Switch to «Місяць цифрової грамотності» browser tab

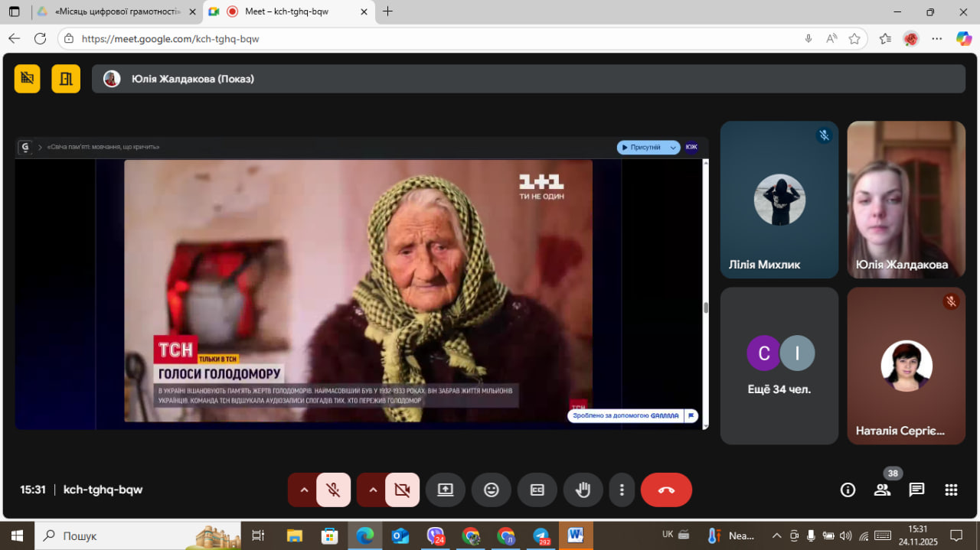(116, 11)
